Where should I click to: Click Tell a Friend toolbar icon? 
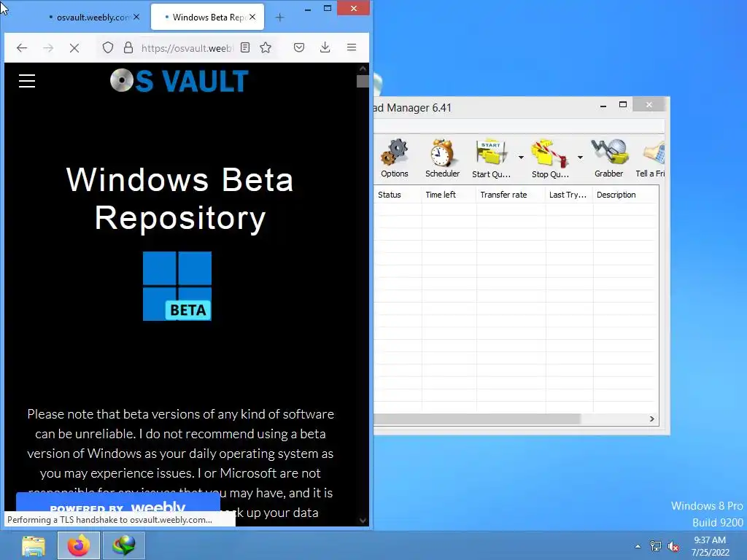click(651, 158)
